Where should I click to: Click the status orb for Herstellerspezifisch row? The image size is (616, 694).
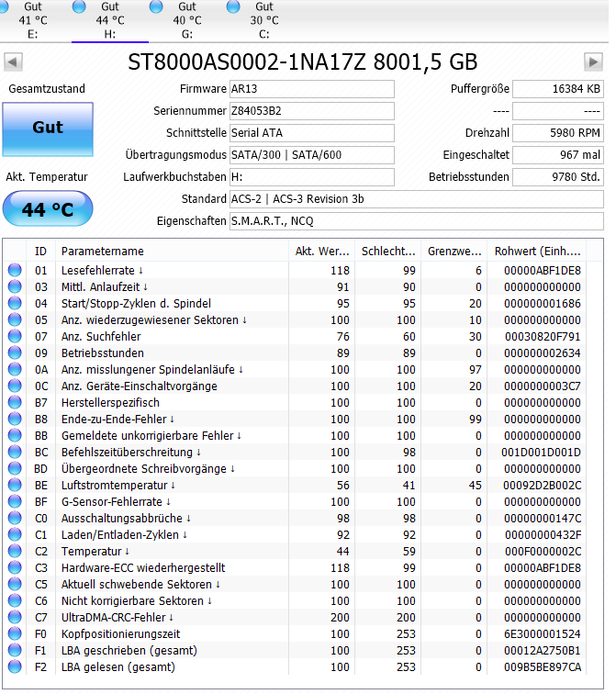[x=15, y=402]
